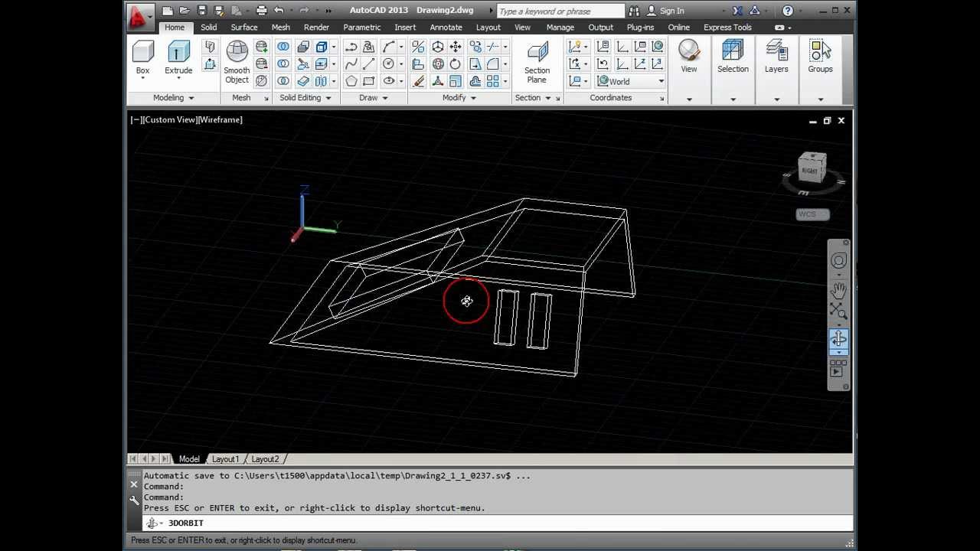Screen dimensions: 980x551
Task: Click the [-] viewport controls label
Action: (136, 119)
